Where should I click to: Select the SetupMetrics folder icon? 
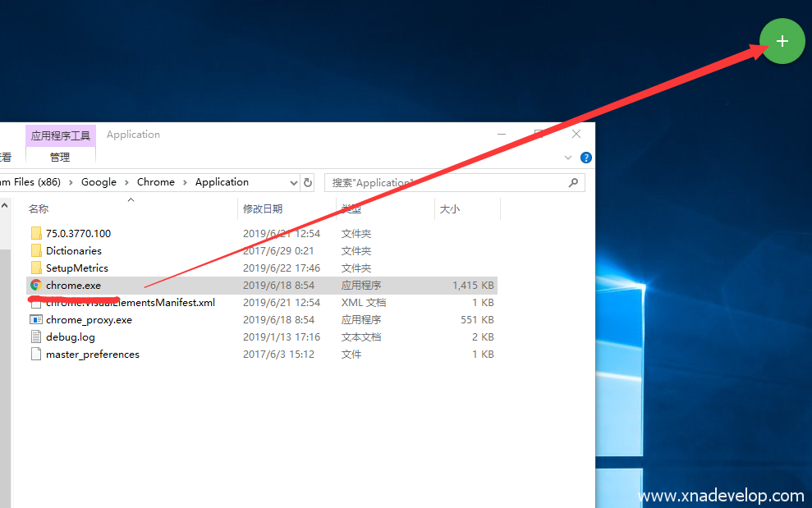pyautogui.click(x=35, y=268)
